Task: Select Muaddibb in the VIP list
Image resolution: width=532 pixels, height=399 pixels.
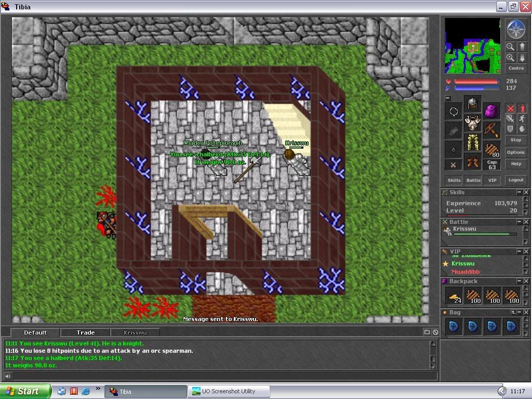Action: click(465, 272)
